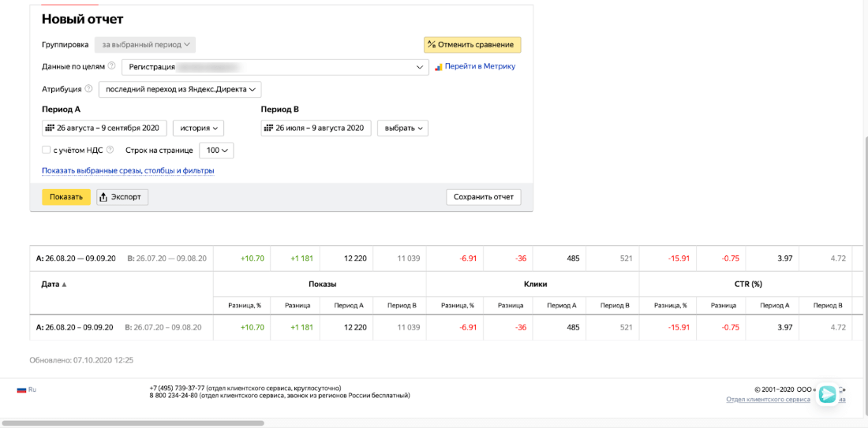Click the Обновлено: 07.10.2020 12:25 text
Viewport: 868px width, 428px height.
pyautogui.click(x=81, y=360)
